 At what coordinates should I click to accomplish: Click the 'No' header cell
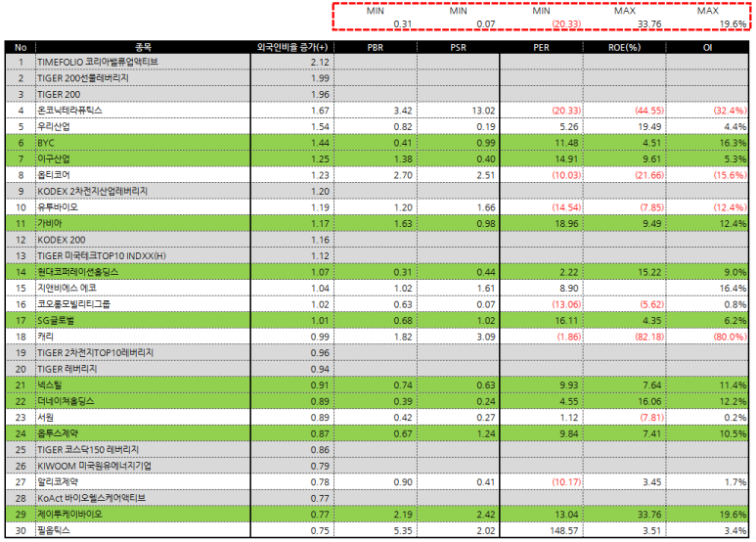(21, 47)
